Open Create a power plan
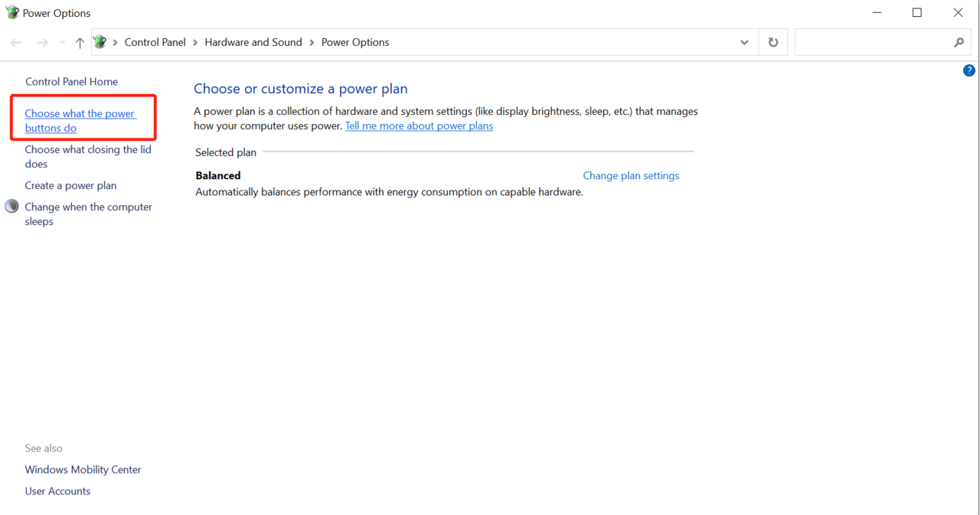Viewport: 980px width, 515px height. (x=70, y=185)
